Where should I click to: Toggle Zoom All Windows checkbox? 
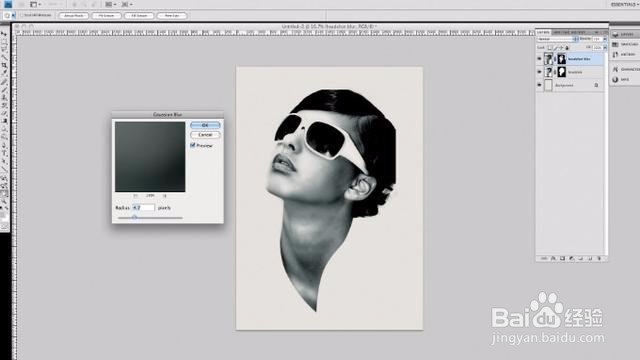tap(22, 16)
